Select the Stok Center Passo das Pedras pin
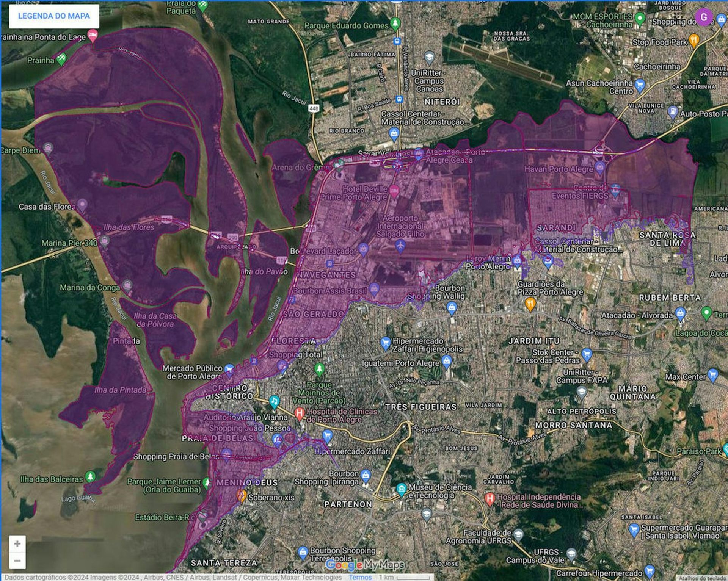728x581 pixels. coord(587,355)
